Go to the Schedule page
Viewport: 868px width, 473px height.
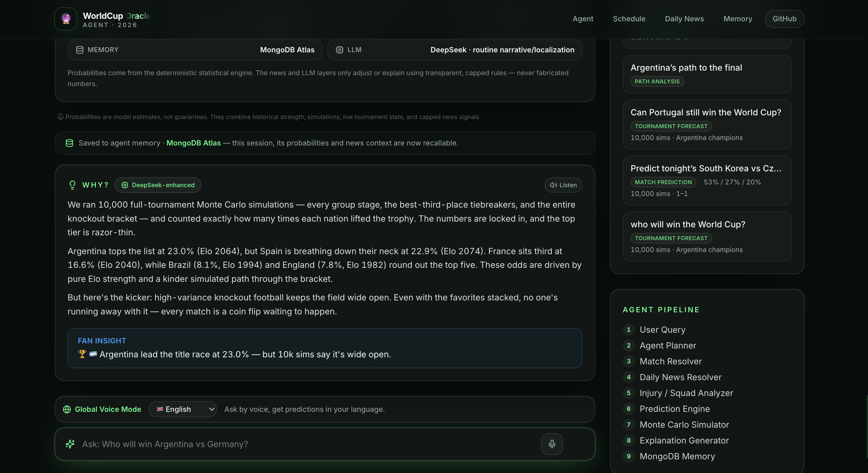pos(629,19)
